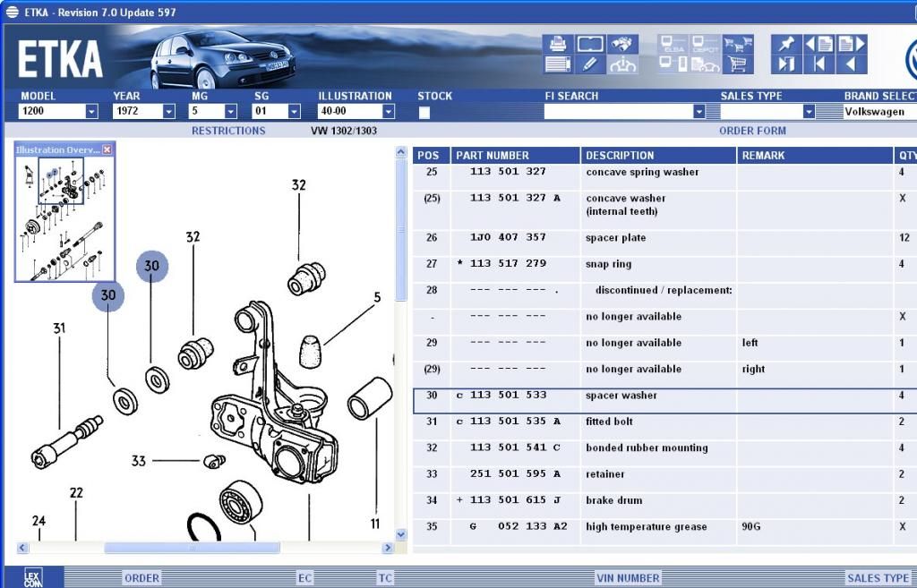The width and height of the screenshot is (917, 588).
Task: Click the LEXCOM logo in status bar
Action: 33,577
